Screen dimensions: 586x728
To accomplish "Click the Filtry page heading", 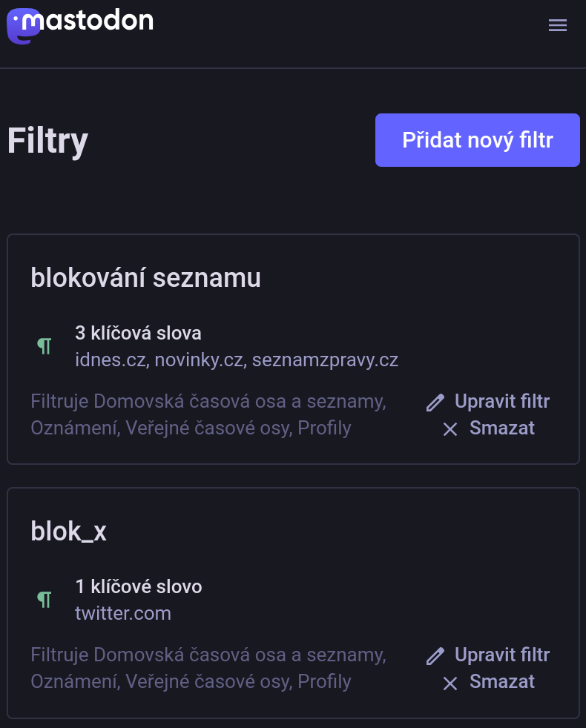I will point(47,140).
